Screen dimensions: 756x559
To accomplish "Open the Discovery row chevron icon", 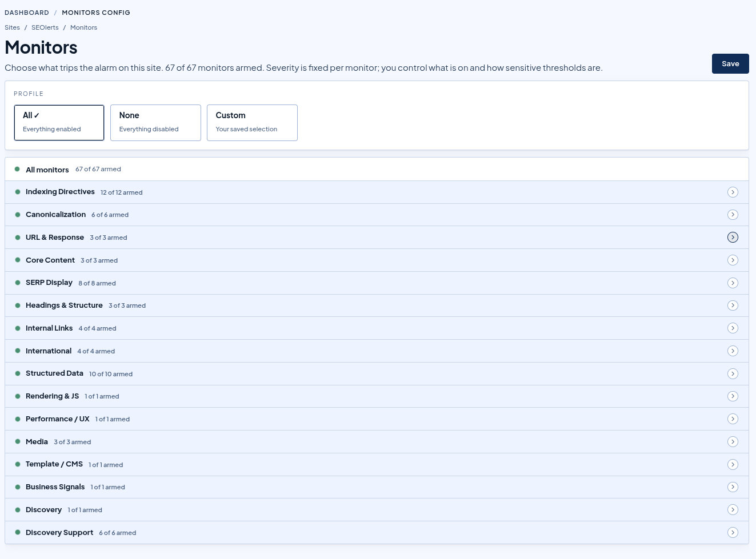I will click(x=733, y=510).
